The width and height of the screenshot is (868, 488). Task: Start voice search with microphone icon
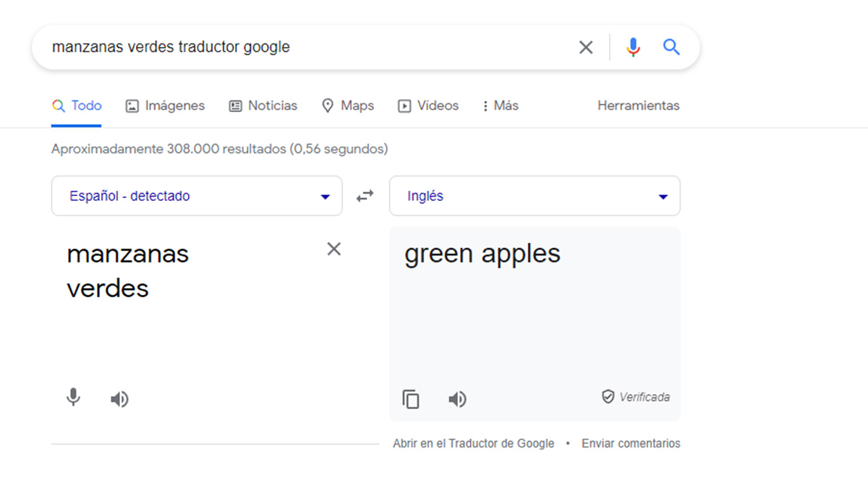point(633,48)
